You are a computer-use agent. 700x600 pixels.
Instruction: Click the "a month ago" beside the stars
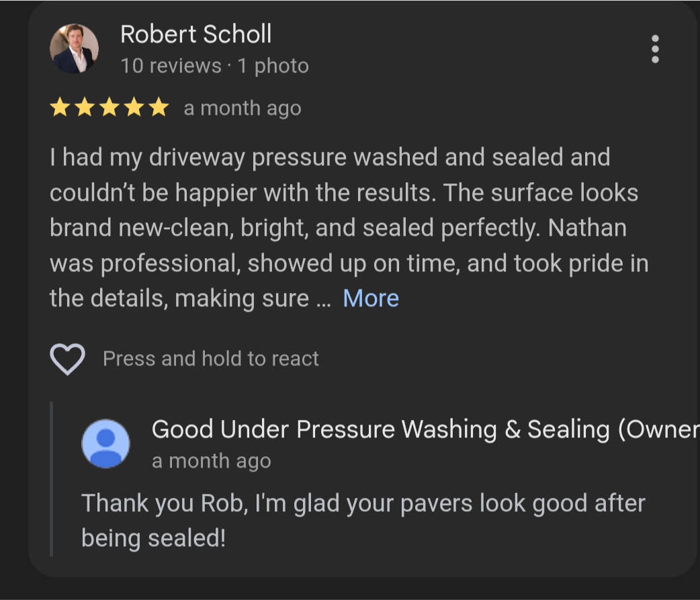(243, 108)
